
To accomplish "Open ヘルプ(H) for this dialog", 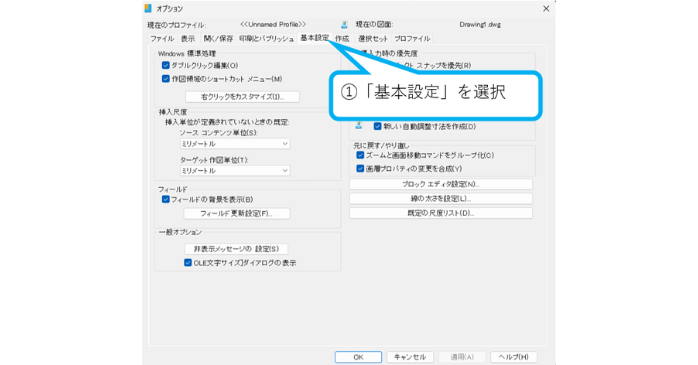I will [514, 357].
